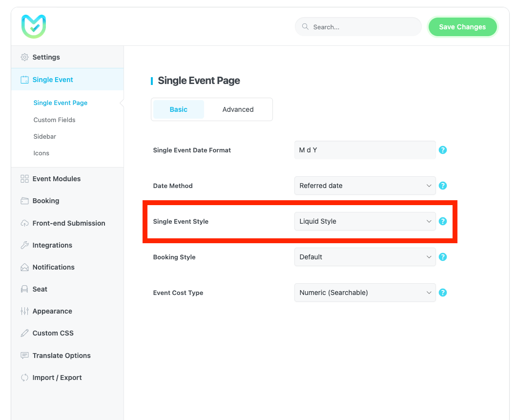The image size is (517, 420).
Task: Click the help icon beside Booking Style
Action: click(x=443, y=257)
